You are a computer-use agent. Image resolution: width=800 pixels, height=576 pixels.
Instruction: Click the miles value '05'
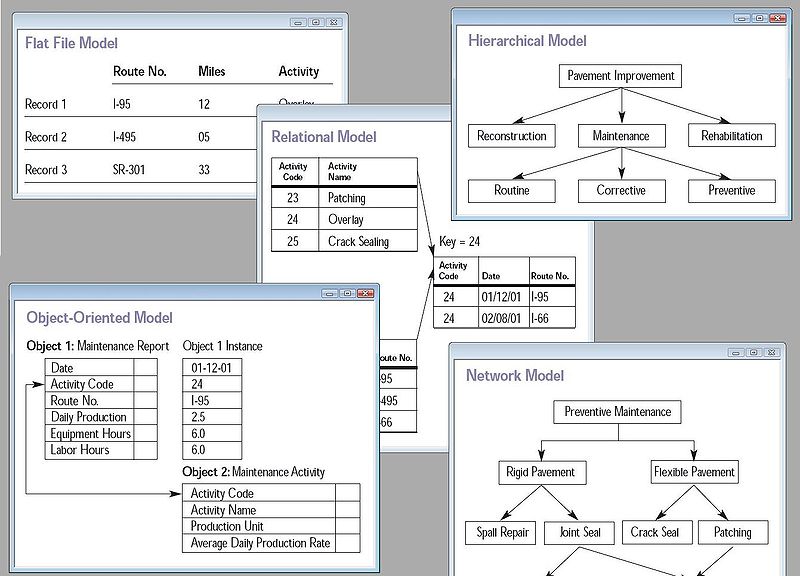[204, 137]
